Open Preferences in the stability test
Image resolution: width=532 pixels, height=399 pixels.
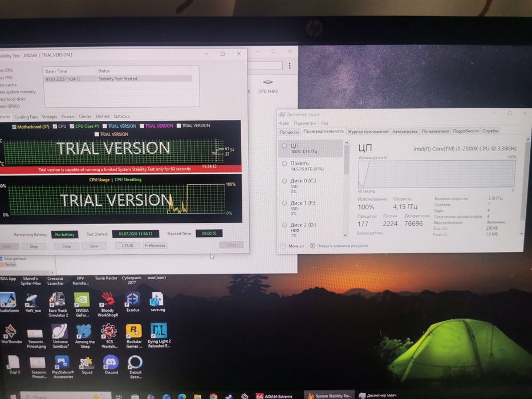coord(155,245)
